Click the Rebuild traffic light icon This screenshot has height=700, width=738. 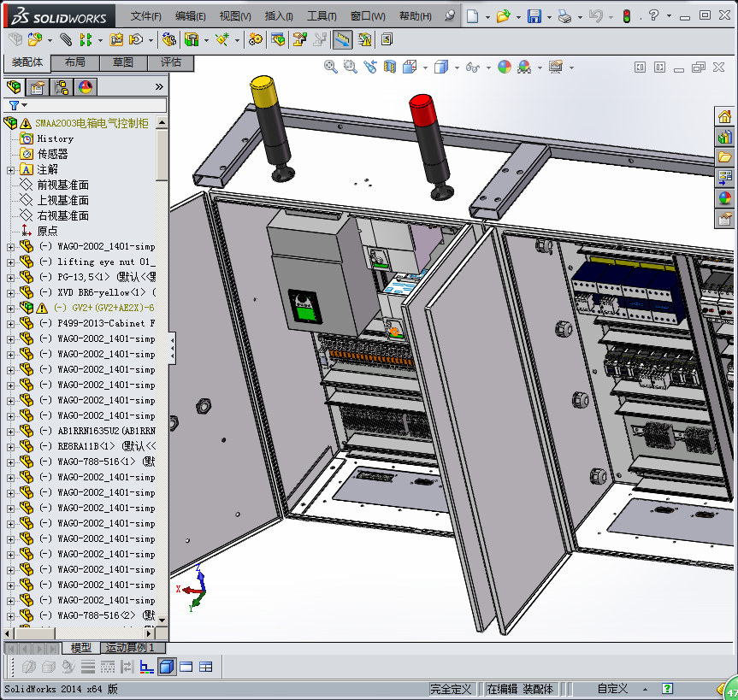pos(626,15)
